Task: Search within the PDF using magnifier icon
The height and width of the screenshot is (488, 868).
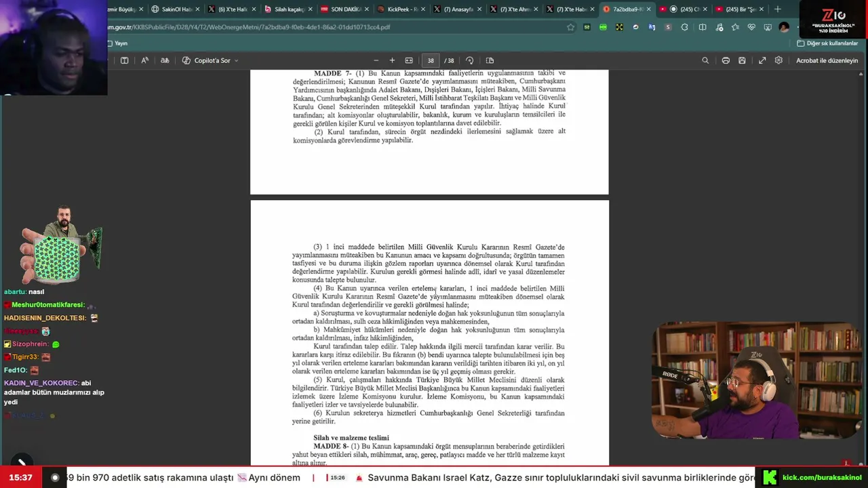Action: tap(705, 60)
